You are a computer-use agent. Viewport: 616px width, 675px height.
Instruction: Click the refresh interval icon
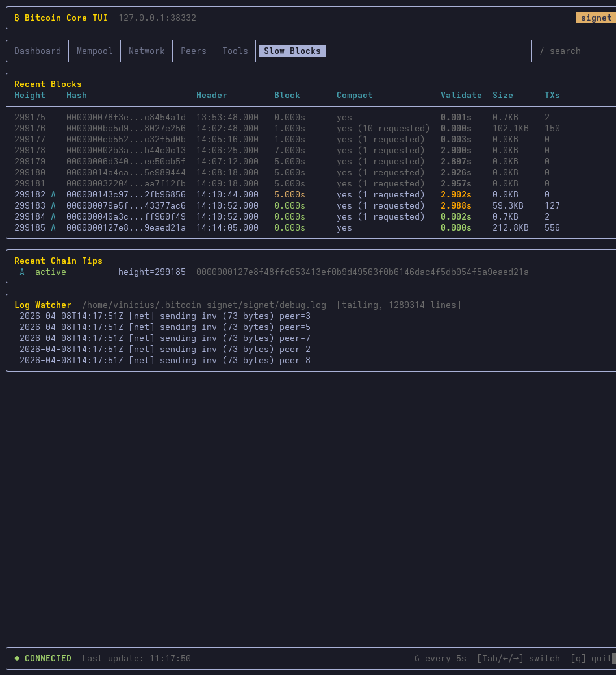[x=417, y=658]
